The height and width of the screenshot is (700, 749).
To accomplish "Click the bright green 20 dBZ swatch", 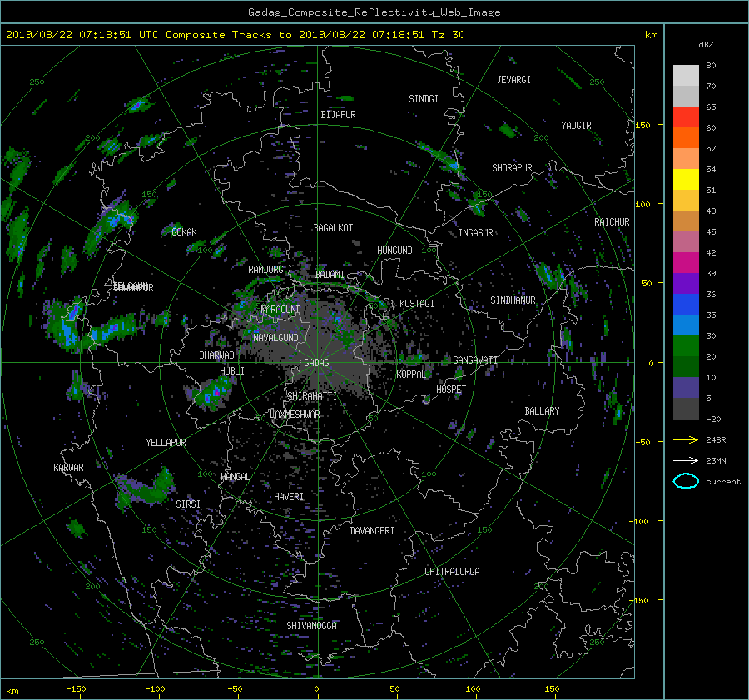I will point(686,345).
